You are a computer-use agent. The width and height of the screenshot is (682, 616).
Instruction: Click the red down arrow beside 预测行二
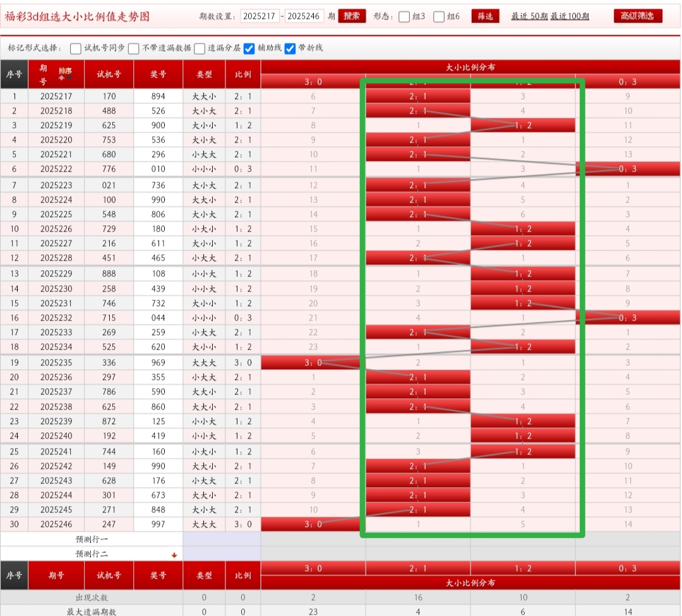tap(174, 555)
